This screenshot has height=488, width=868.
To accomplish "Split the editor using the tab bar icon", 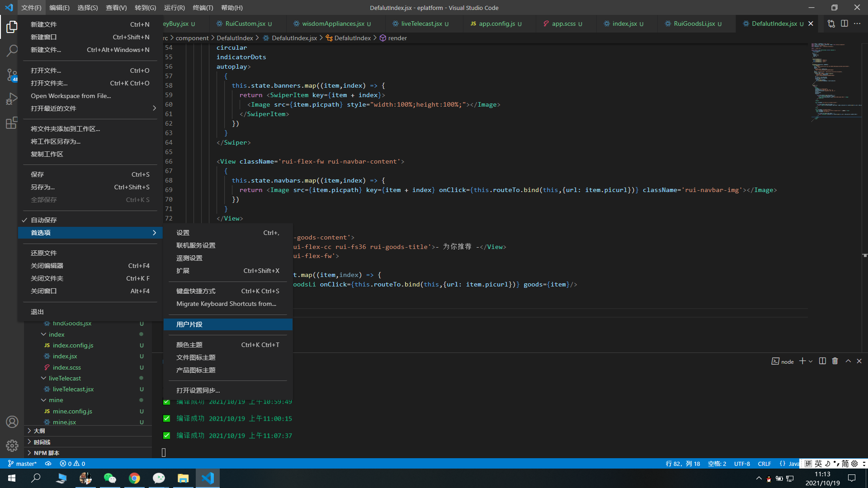I will click(844, 23).
